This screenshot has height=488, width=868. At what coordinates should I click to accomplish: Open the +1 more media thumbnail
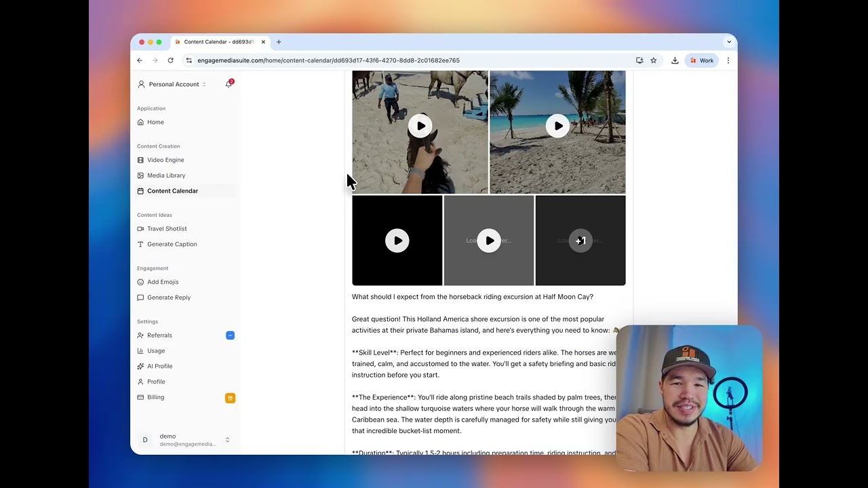(x=580, y=241)
